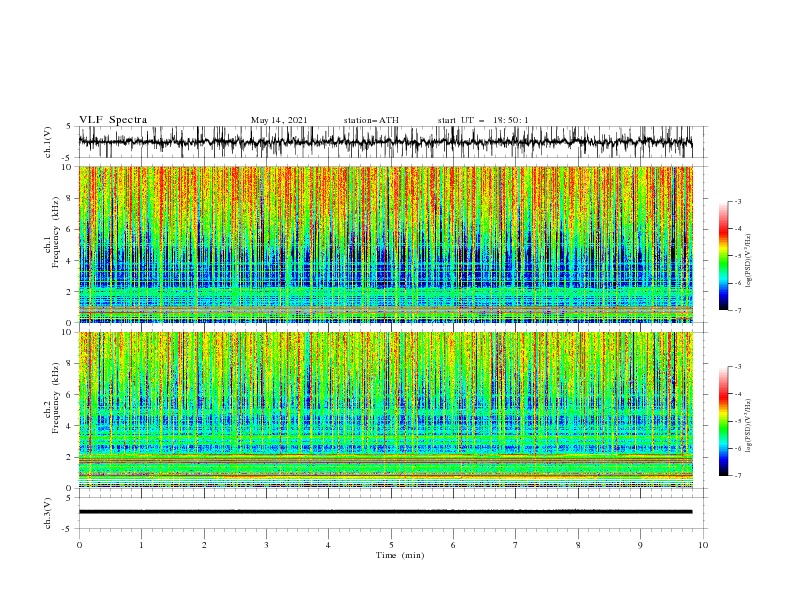Click the ch.1 voltage waveform trace
The image size is (792, 612).
point(385,142)
